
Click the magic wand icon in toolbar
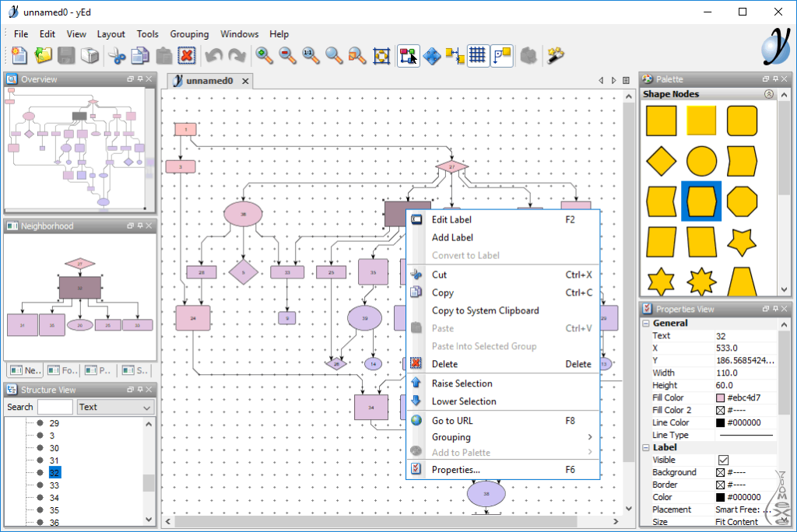tap(555, 55)
